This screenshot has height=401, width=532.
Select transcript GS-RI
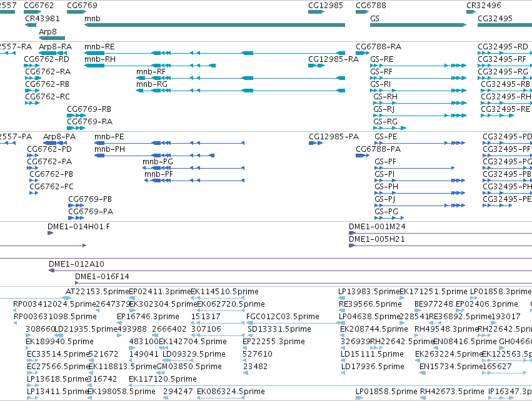(x=380, y=84)
